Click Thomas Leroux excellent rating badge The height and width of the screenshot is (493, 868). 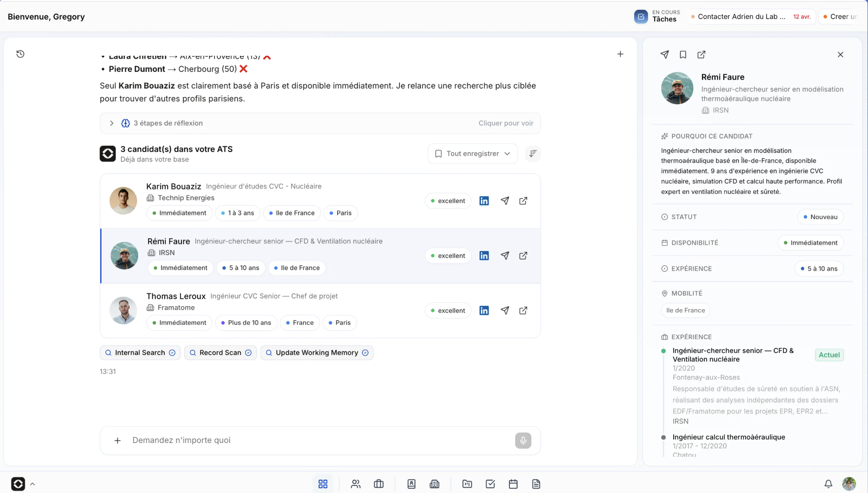(x=448, y=311)
